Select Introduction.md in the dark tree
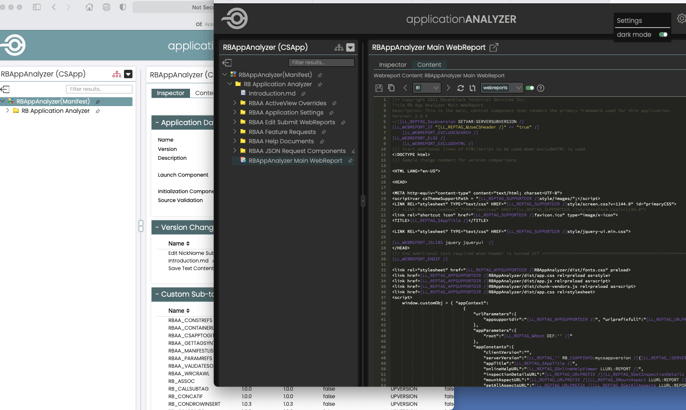The width and height of the screenshot is (686, 410). pyautogui.click(x=272, y=94)
